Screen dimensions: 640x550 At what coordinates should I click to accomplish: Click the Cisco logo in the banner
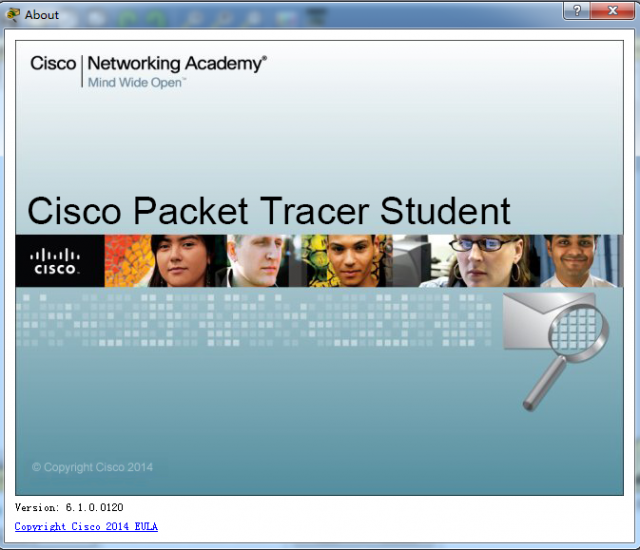(55, 261)
